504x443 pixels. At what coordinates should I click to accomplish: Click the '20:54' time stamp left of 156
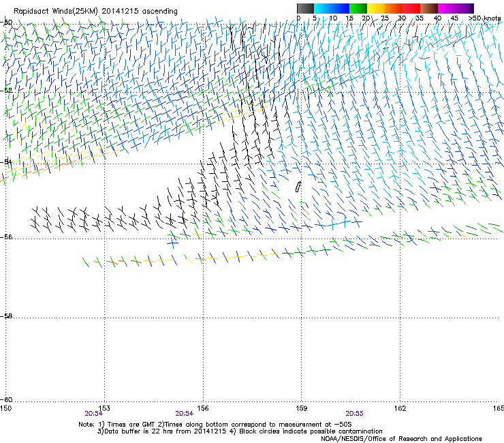pos(184,414)
